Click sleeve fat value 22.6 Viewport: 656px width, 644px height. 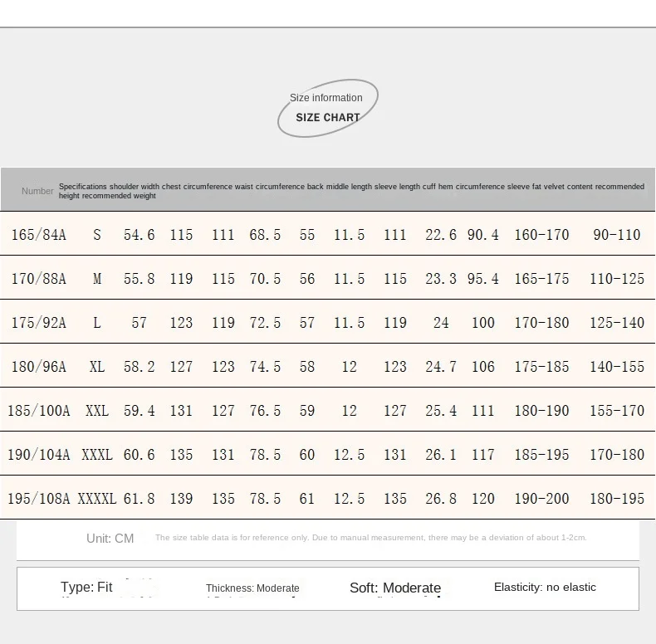coord(441,235)
